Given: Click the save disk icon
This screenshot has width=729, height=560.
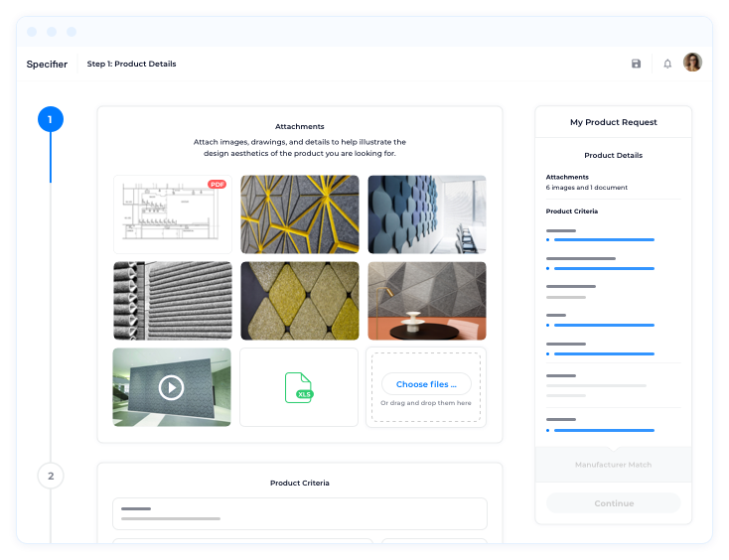Looking at the screenshot, I should point(636,64).
